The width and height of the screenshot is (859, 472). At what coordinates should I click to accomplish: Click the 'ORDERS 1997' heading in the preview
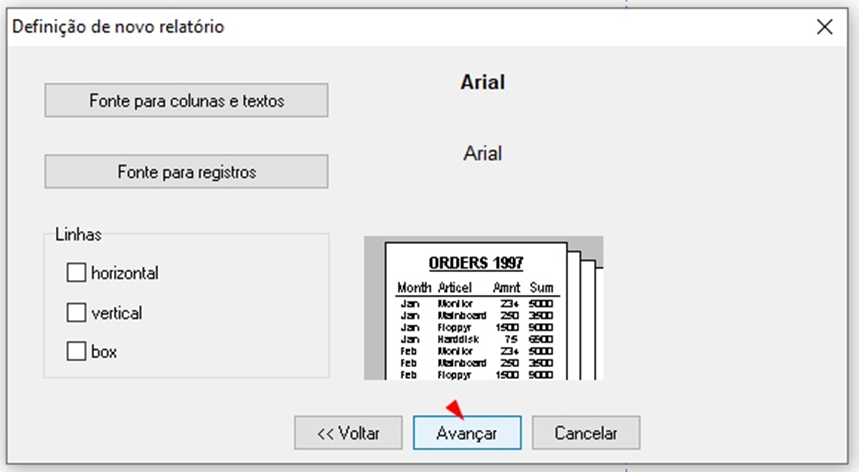(x=475, y=263)
